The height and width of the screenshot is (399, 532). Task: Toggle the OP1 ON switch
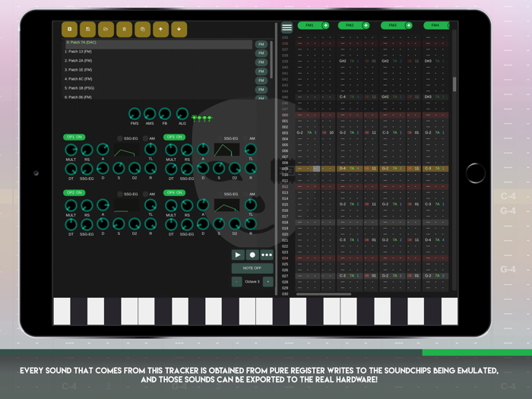(x=74, y=137)
